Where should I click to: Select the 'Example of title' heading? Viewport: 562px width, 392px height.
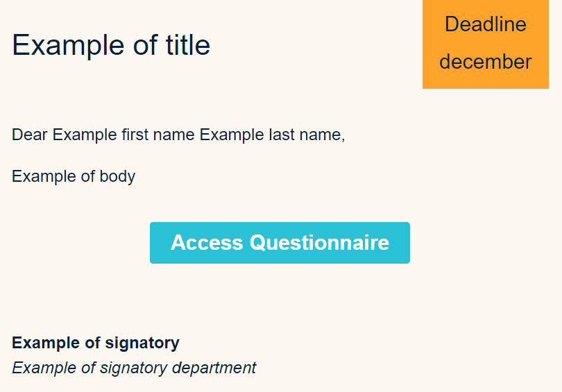point(111,46)
